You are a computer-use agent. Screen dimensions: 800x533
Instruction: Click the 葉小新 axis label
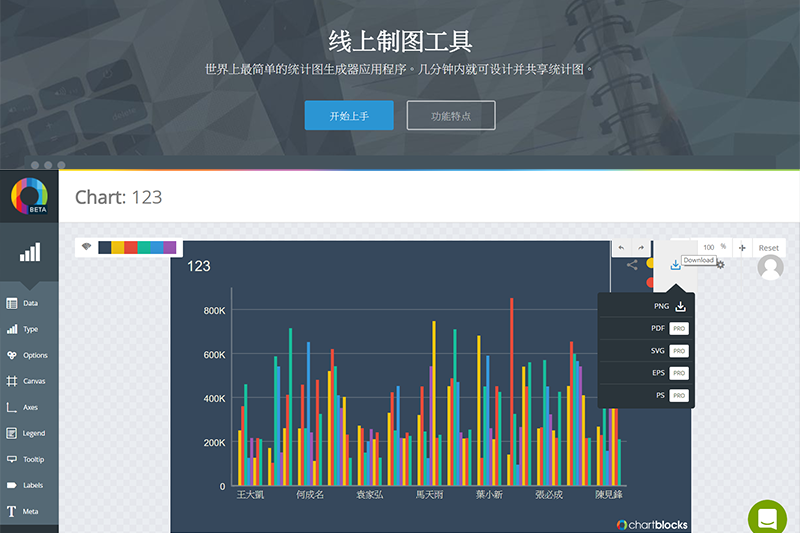click(x=489, y=495)
